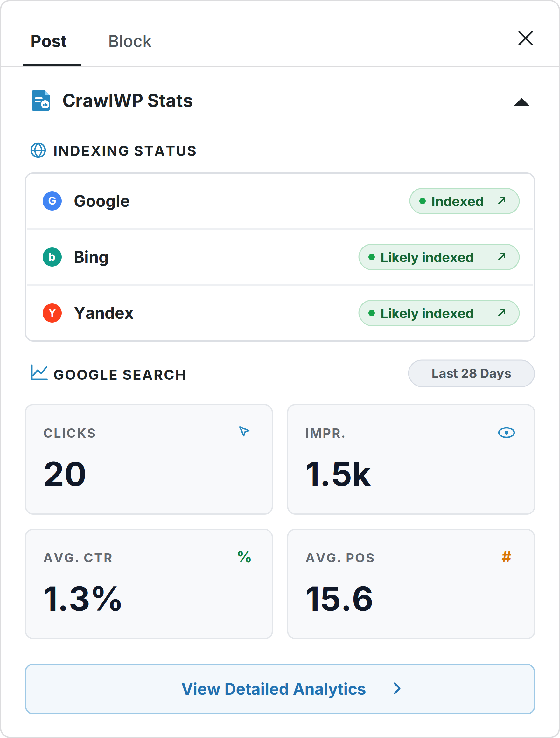This screenshot has width=560, height=738.
Task: Click the Avg. CTR value 1.3%
Action: tap(82, 599)
